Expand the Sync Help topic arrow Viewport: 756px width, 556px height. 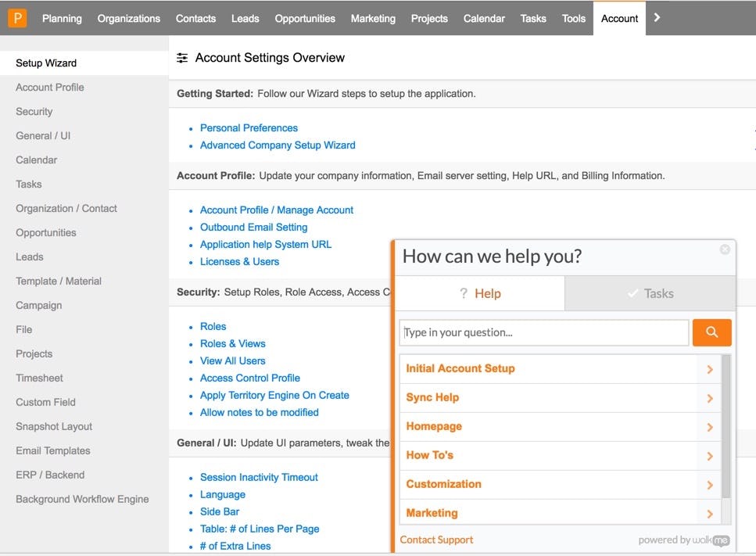(710, 398)
